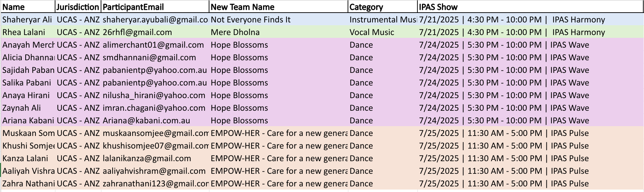
Task: Click the alimerchant01@gmail.com email cell
Action: (153, 45)
